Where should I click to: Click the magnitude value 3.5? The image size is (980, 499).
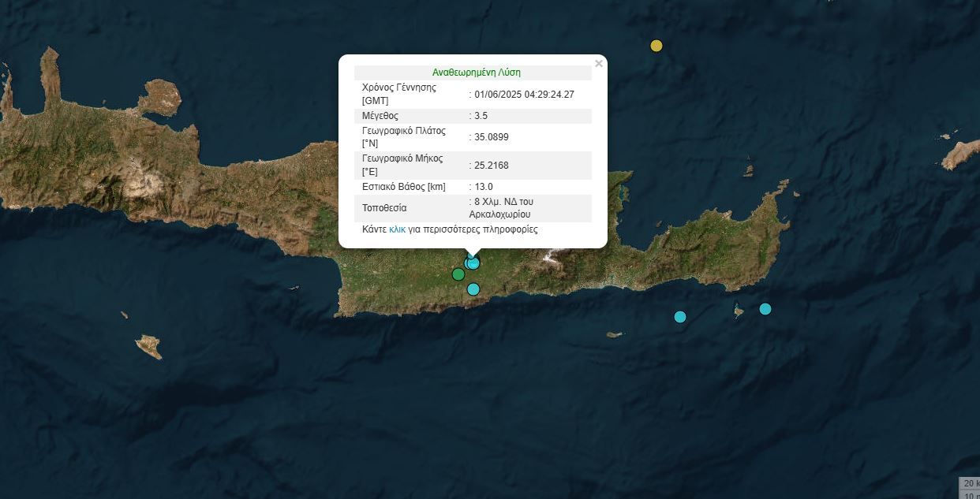[481, 116]
